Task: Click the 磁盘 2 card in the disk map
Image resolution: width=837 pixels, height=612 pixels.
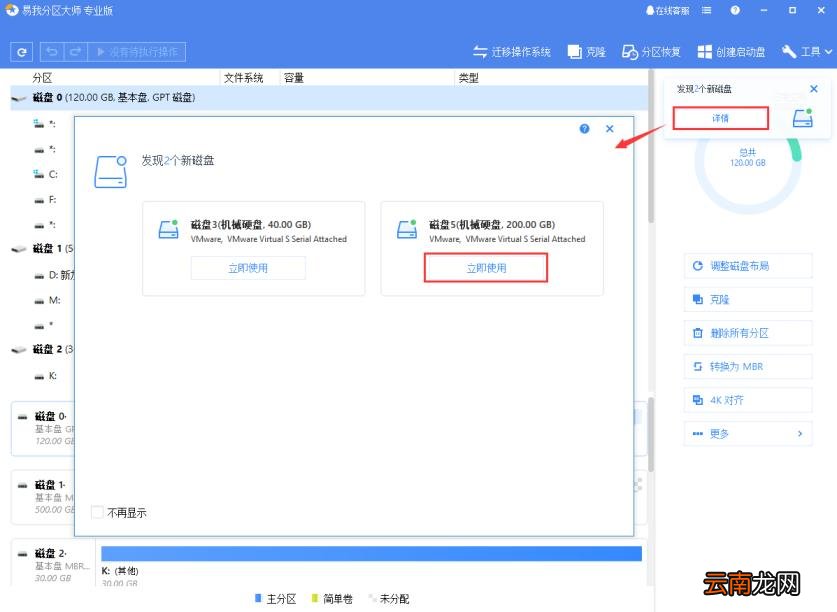Action: pos(52,563)
